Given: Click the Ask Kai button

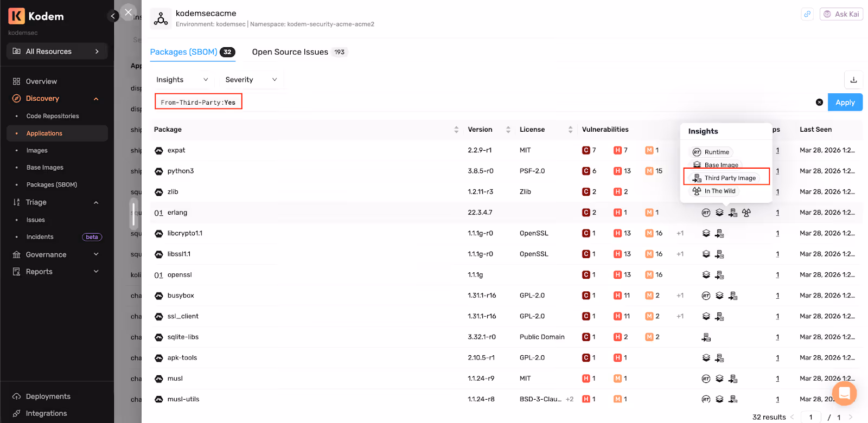Looking at the screenshot, I should point(841,14).
